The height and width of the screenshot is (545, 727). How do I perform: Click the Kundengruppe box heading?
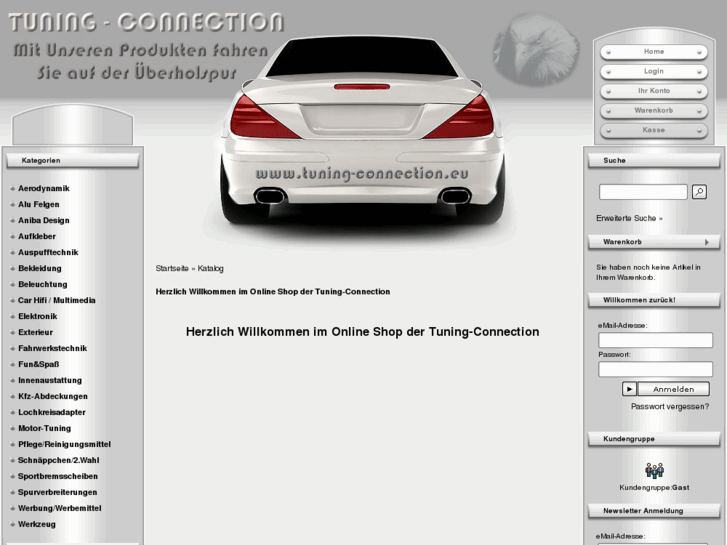pos(654,439)
